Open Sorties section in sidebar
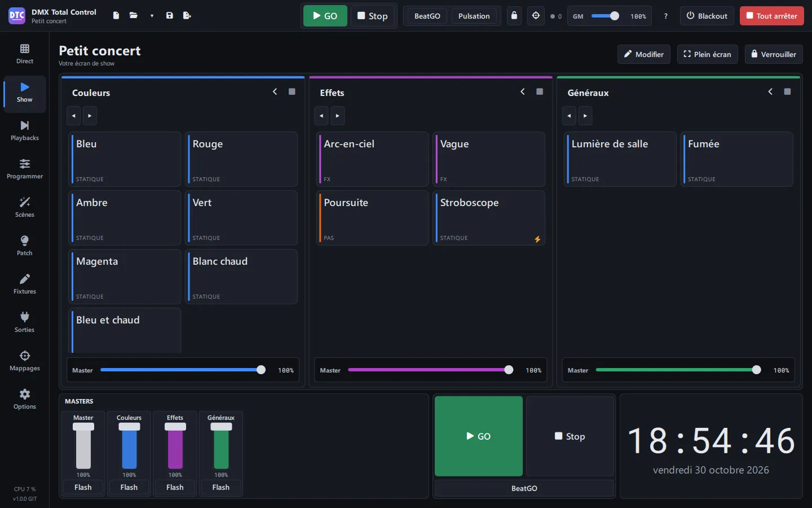The height and width of the screenshot is (508, 812). click(25, 323)
